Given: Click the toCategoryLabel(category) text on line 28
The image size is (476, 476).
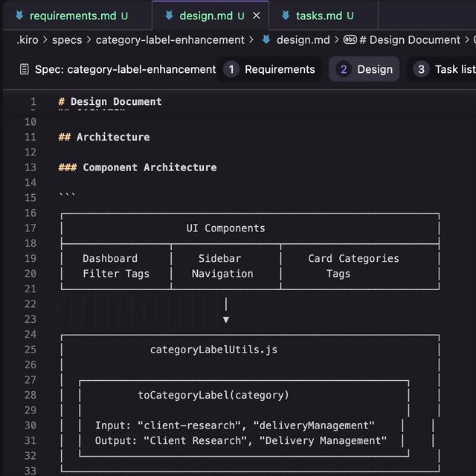Looking at the screenshot, I should pyautogui.click(x=213, y=395).
